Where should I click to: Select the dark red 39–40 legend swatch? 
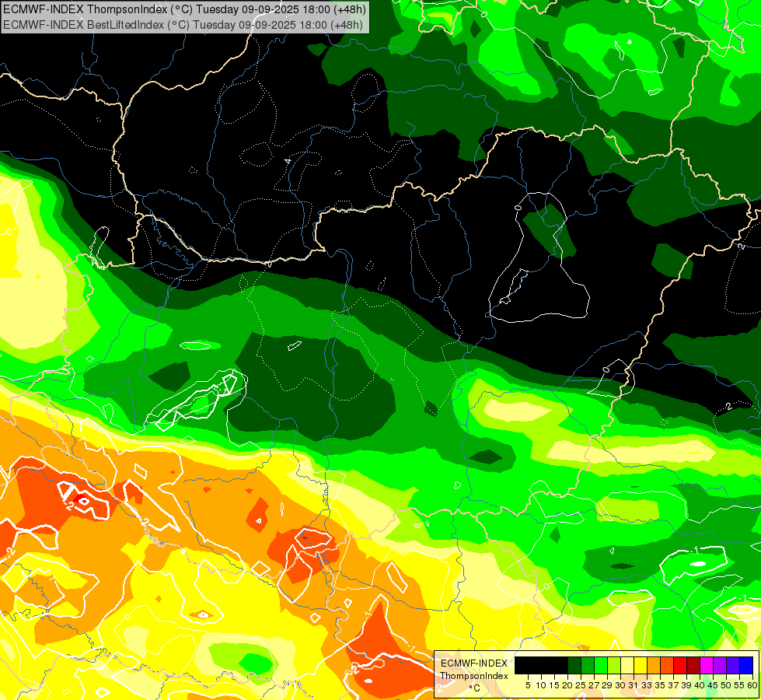(x=693, y=665)
